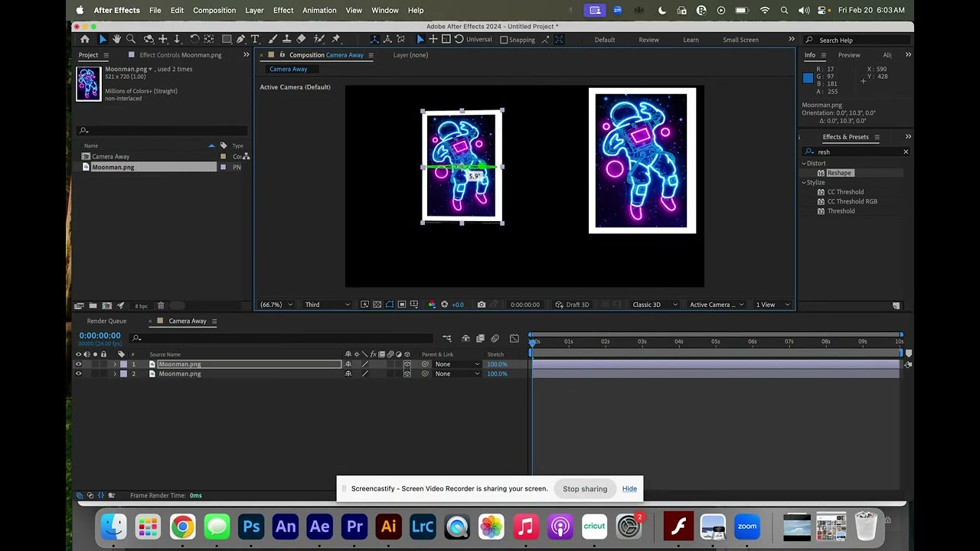The height and width of the screenshot is (551, 980).
Task: Open the Active Camera view dropdown
Action: [717, 305]
